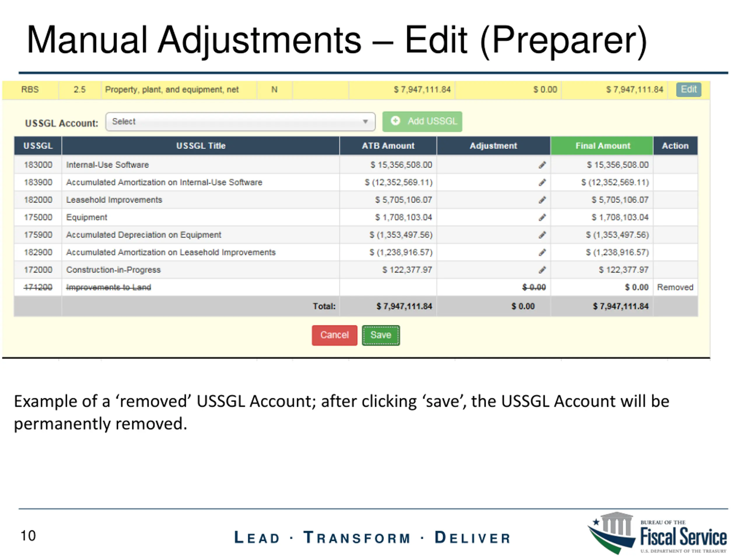Click plus icon on Add USSGL button
This screenshot has width=747, height=560.
[x=395, y=121]
